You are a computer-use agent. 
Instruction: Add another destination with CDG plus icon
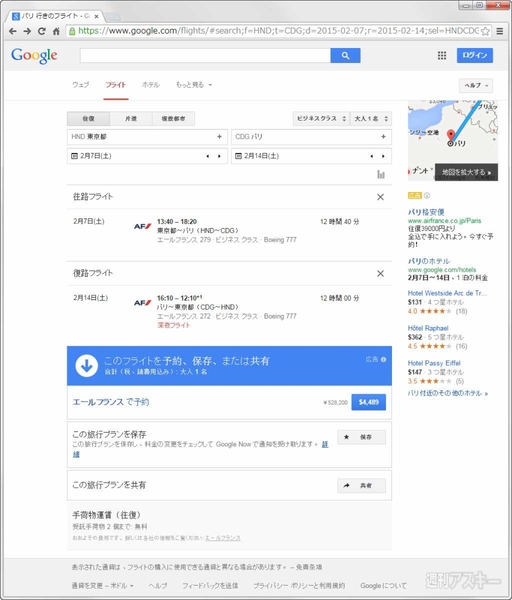(383, 137)
